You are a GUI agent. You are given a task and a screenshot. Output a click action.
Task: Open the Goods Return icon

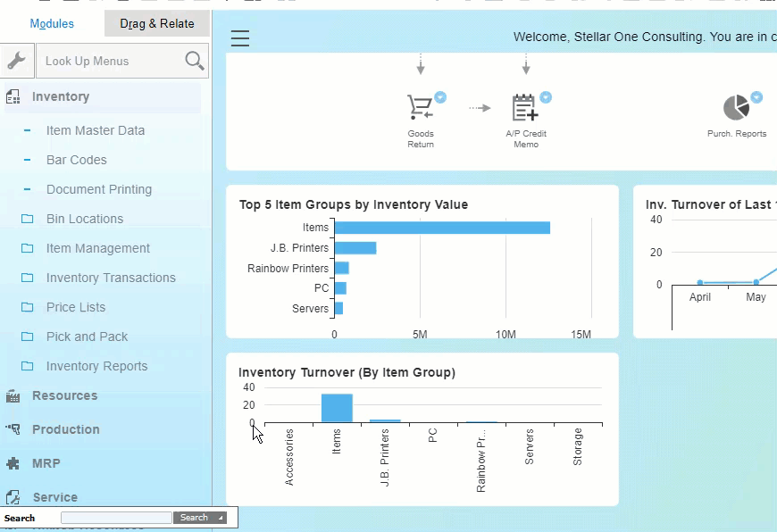coord(420,107)
